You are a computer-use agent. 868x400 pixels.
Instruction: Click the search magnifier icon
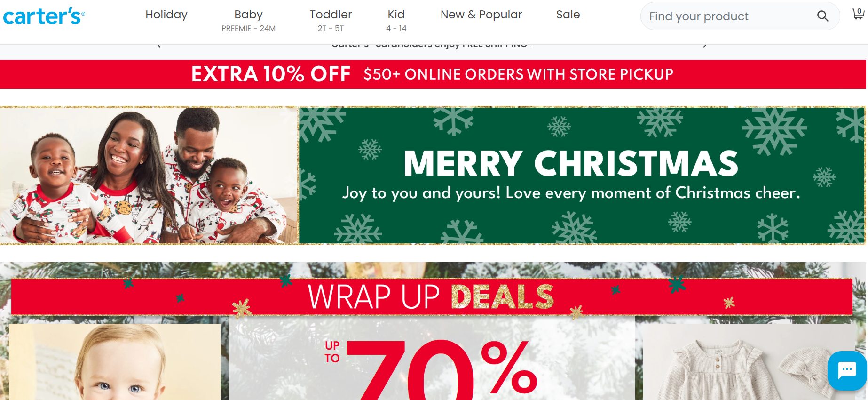(x=822, y=16)
